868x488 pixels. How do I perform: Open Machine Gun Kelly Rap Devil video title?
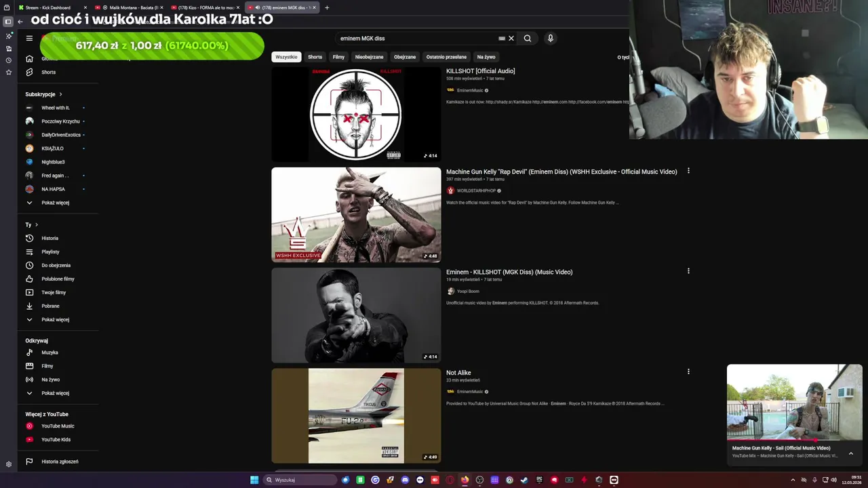point(561,171)
